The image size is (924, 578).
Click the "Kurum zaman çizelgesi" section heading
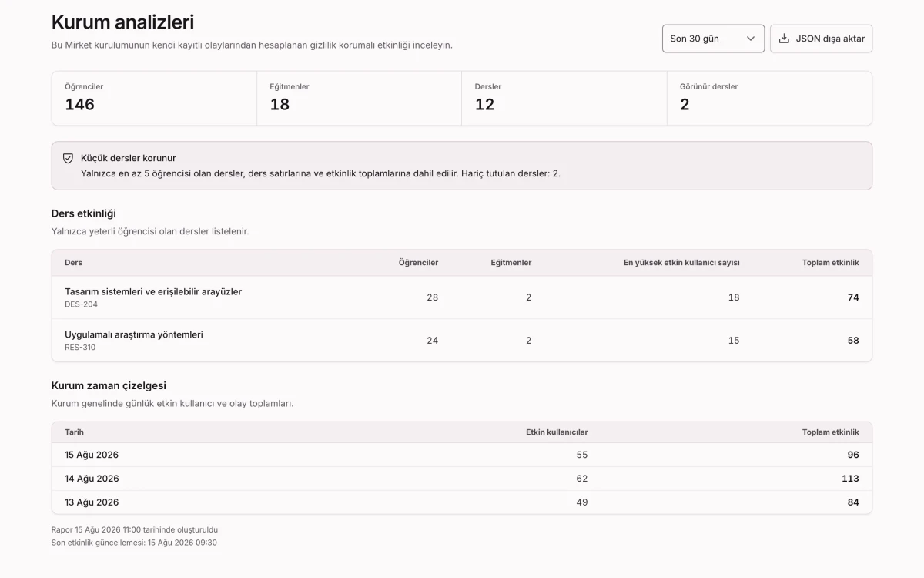pyautogui.click(x=109, y=385)
